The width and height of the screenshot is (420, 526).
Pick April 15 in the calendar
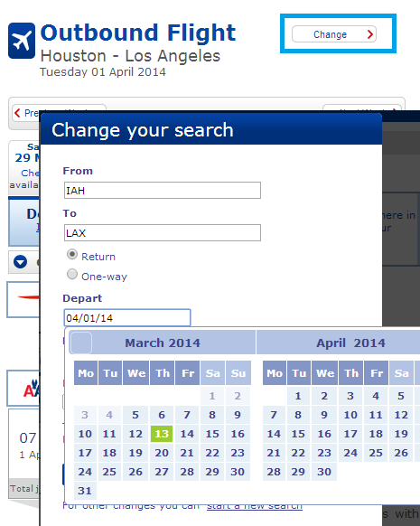click(x=298, y=434)
